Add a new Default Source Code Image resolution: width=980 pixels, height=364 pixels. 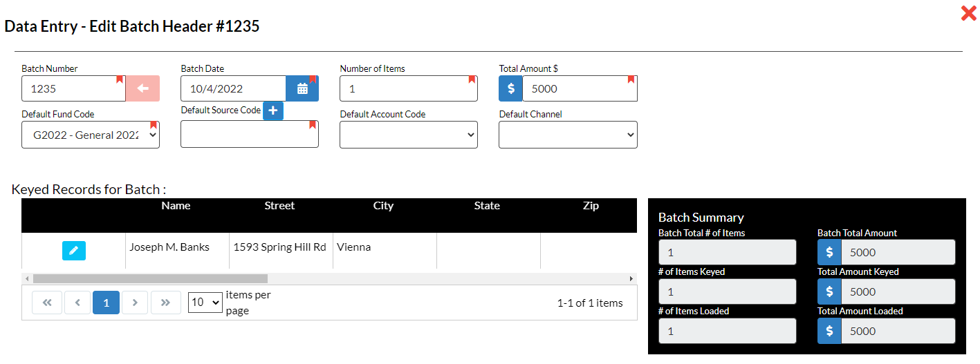coord(273,111)
